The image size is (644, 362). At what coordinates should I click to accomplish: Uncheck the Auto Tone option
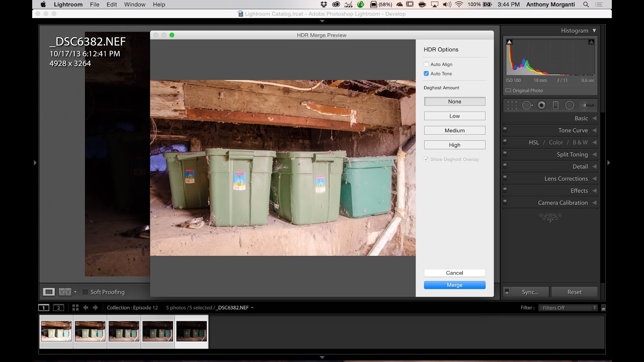[426, 73]
